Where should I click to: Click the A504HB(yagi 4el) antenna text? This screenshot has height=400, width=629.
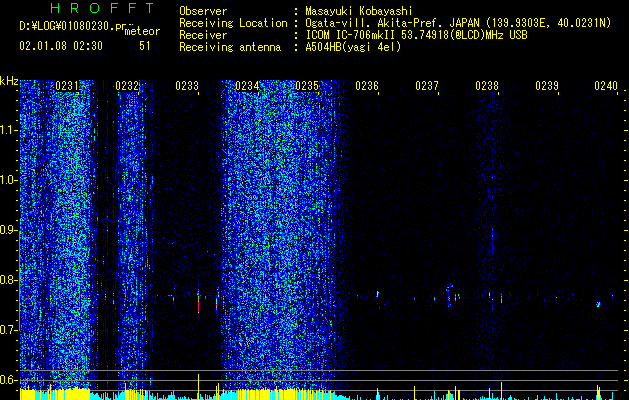[x=353, y=47]
